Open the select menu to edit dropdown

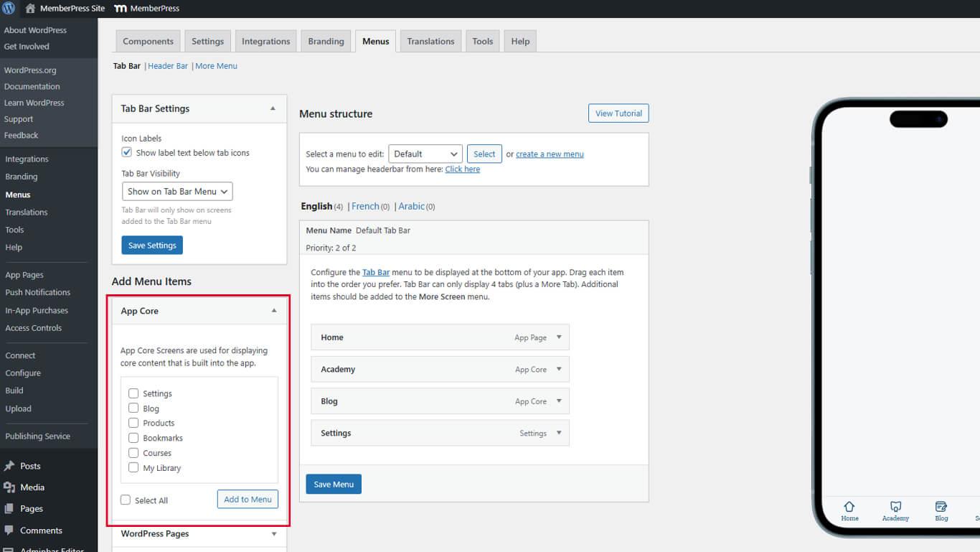click(425, 154)
